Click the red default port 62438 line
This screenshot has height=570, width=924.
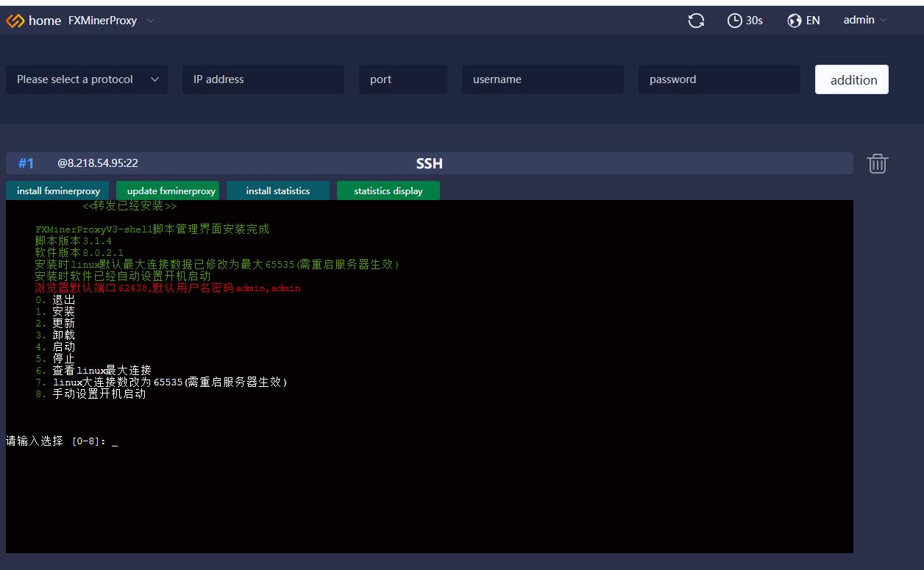point(168,288)
